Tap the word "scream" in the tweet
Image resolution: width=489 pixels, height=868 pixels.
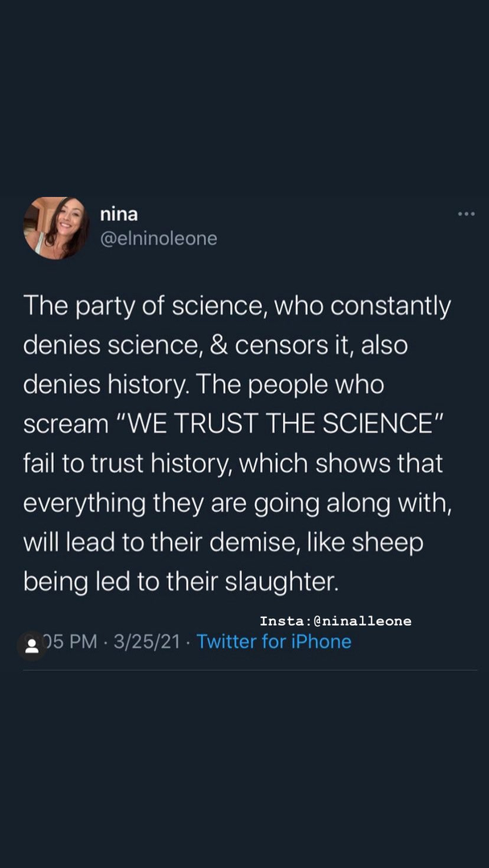[x=65, y=424]
